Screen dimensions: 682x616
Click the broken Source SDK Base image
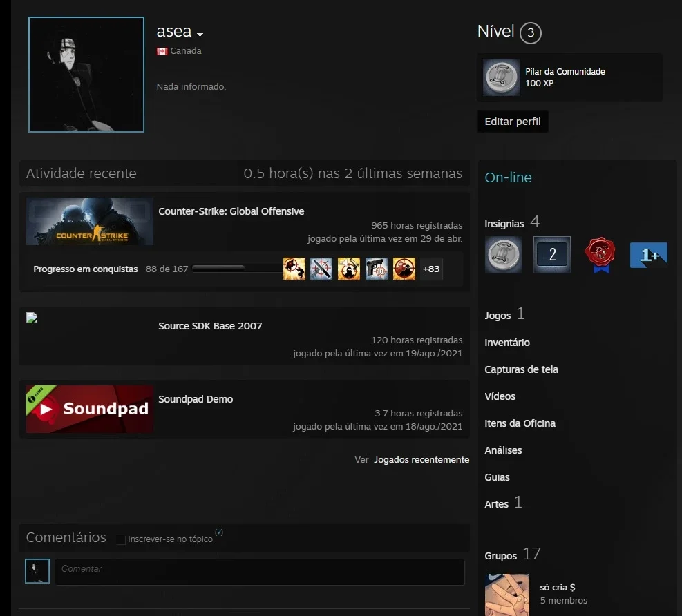32,318
